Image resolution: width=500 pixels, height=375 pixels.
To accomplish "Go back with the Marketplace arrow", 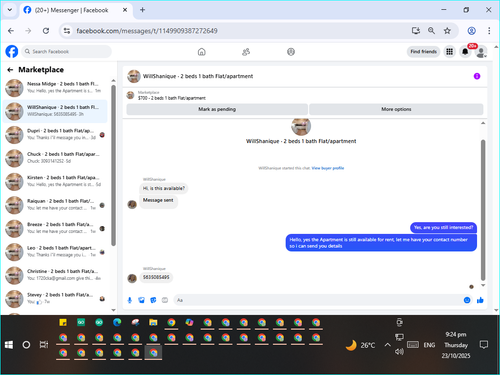I will (10, 70).
